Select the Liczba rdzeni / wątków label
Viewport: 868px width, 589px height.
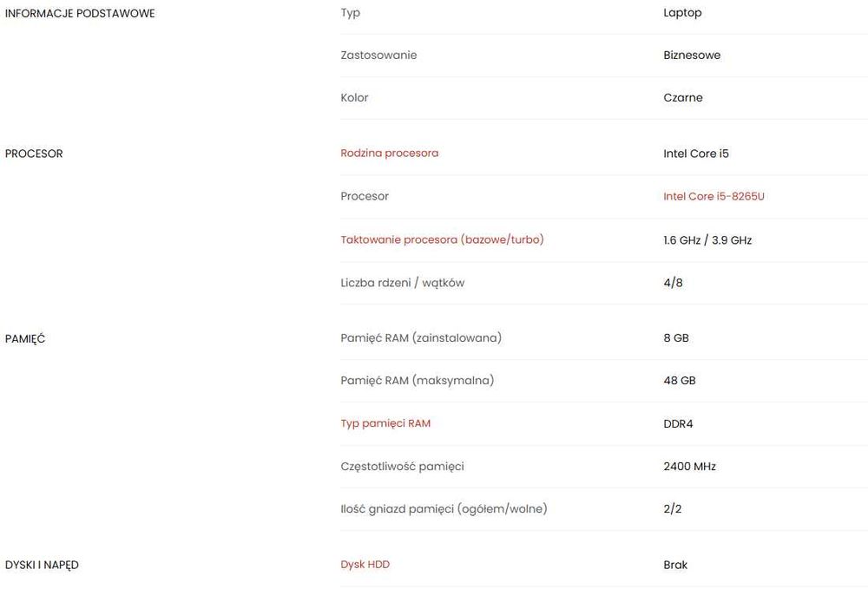403,283
